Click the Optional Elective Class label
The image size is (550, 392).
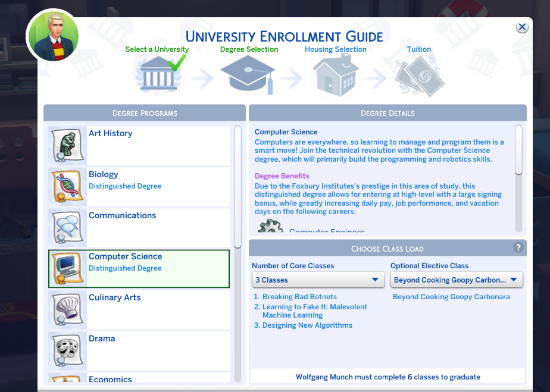[x=429, y=266]
